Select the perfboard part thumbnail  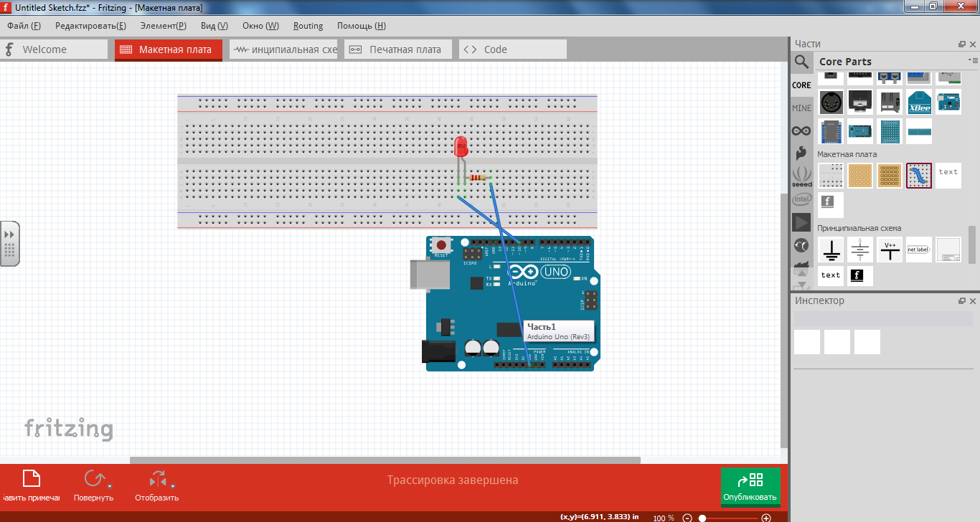pos(860,176)
